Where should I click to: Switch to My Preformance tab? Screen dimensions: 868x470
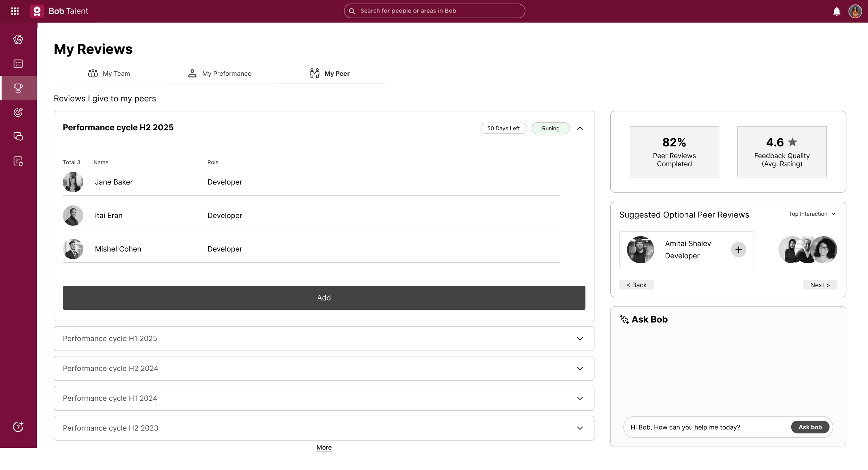click(x=219, y=74)
